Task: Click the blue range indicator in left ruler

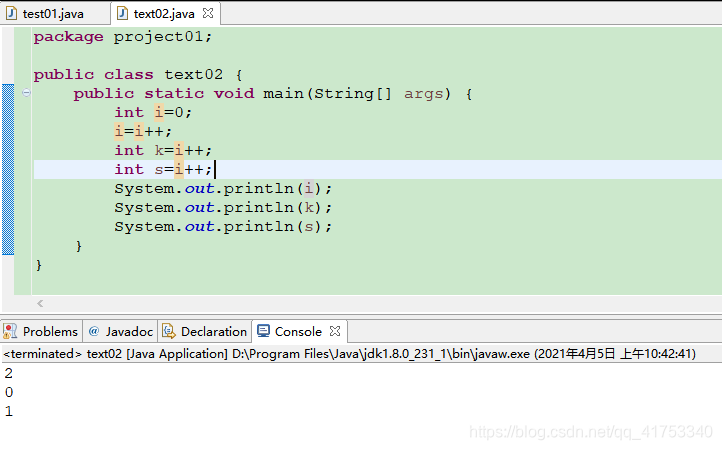Action: tap(8, 169)
